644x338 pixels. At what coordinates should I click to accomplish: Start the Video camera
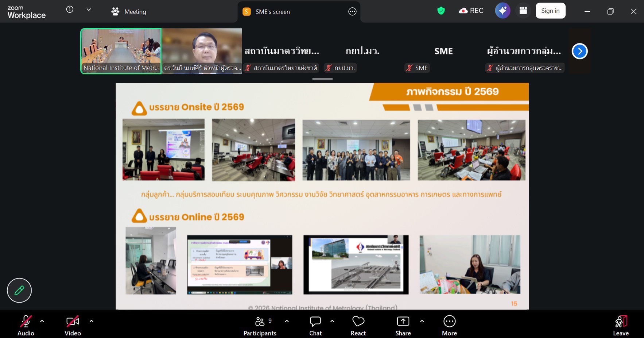[73, 325]
